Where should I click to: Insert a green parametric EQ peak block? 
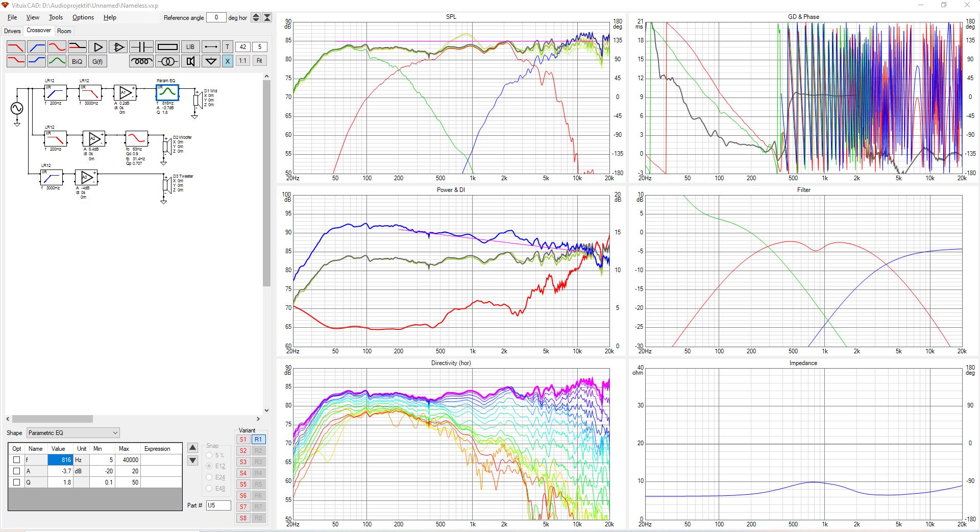pos(57,61)
